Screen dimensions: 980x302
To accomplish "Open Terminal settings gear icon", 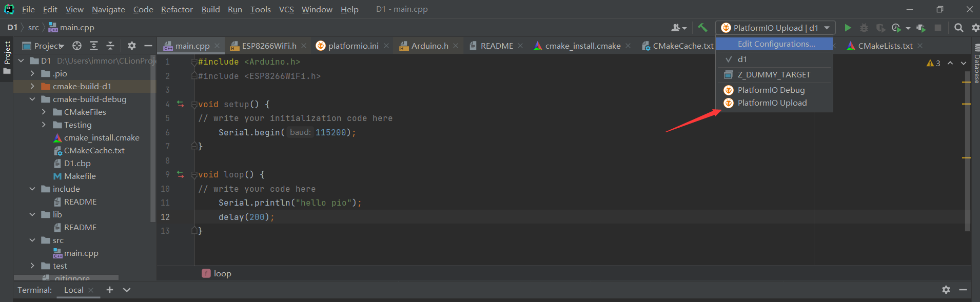I will 946,290.
